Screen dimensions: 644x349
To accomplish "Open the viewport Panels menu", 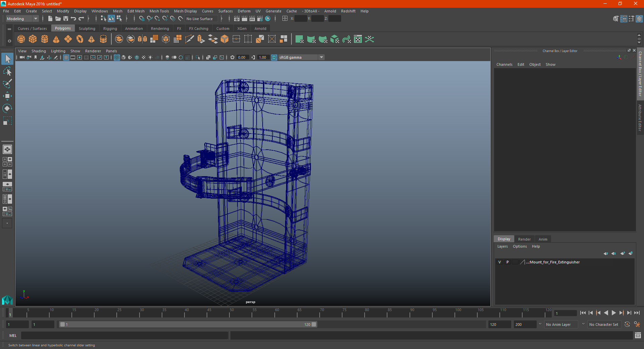I will [x=111, y=51].
